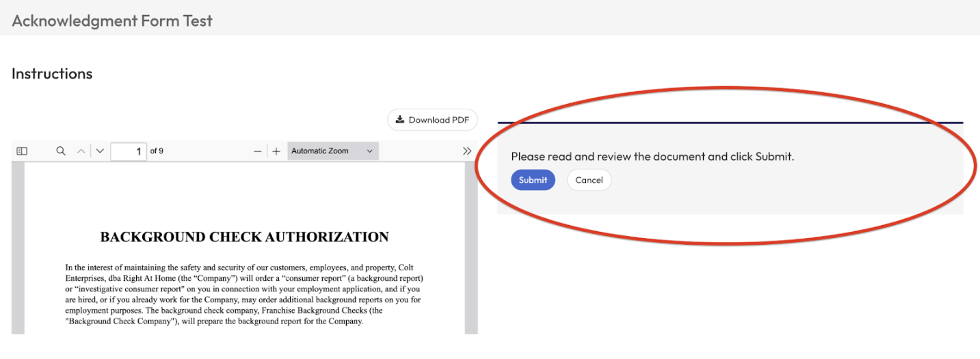Open PDF viewer tools double-chevron menu
This screenshot has width=980, height=359.
pyautogui.click(x=467, y=151)
